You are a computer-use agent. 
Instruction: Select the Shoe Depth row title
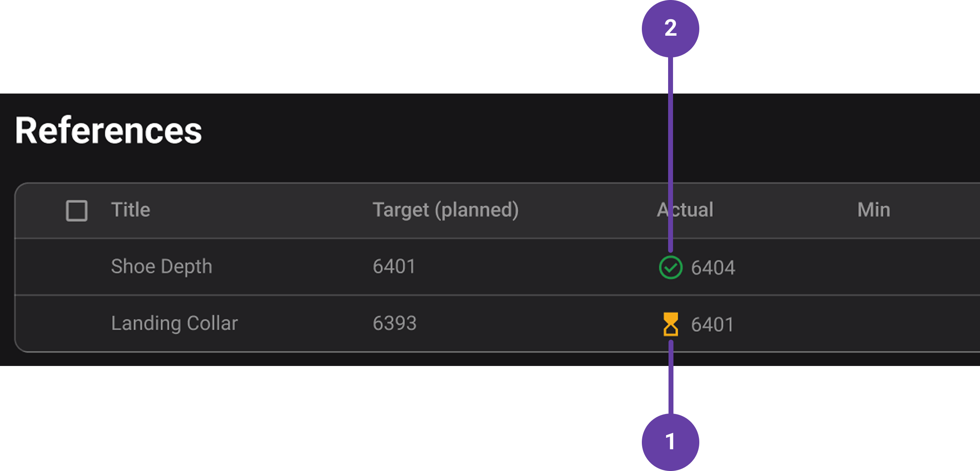(162, 267)
